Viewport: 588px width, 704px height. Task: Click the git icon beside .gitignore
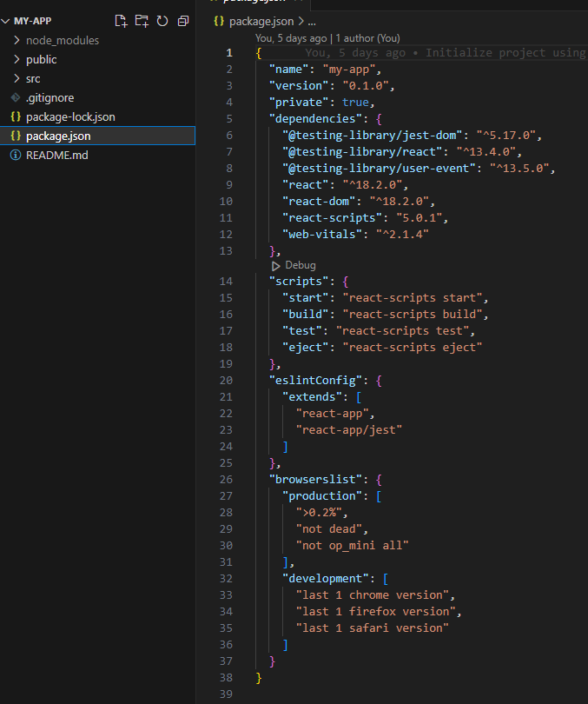[x=16, y=97]
